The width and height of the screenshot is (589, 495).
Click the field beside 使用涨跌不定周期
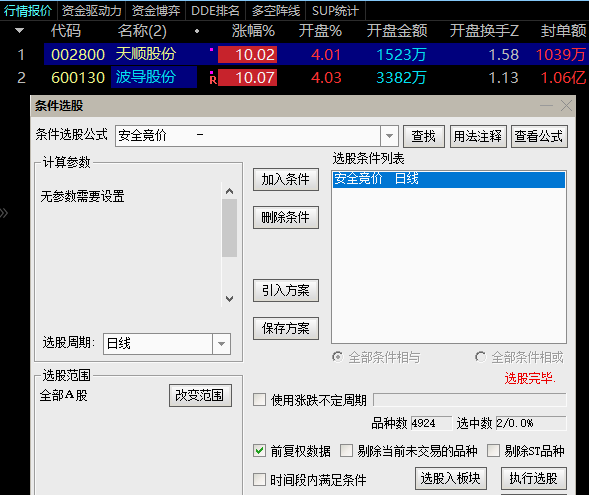coord(470,400)
